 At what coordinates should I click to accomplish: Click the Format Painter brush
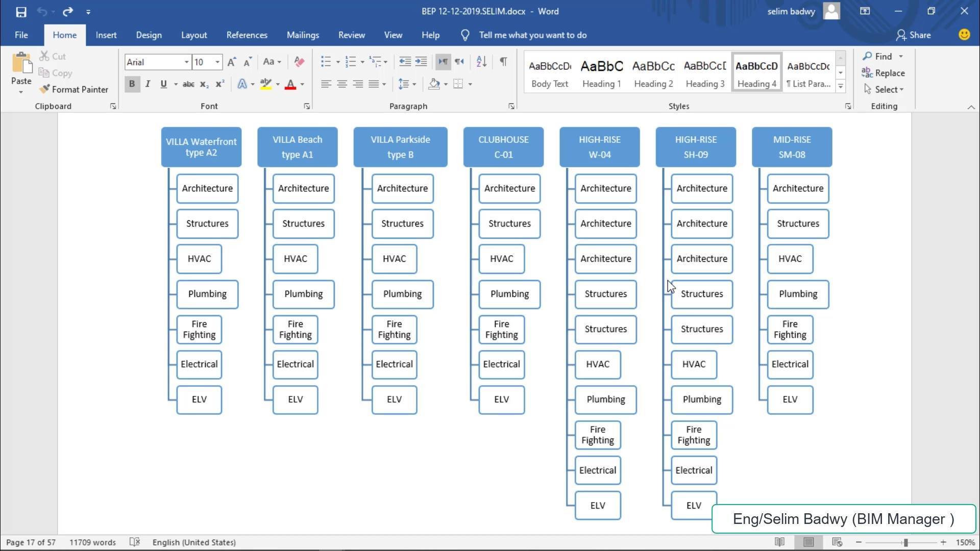(x=75, y=89)
